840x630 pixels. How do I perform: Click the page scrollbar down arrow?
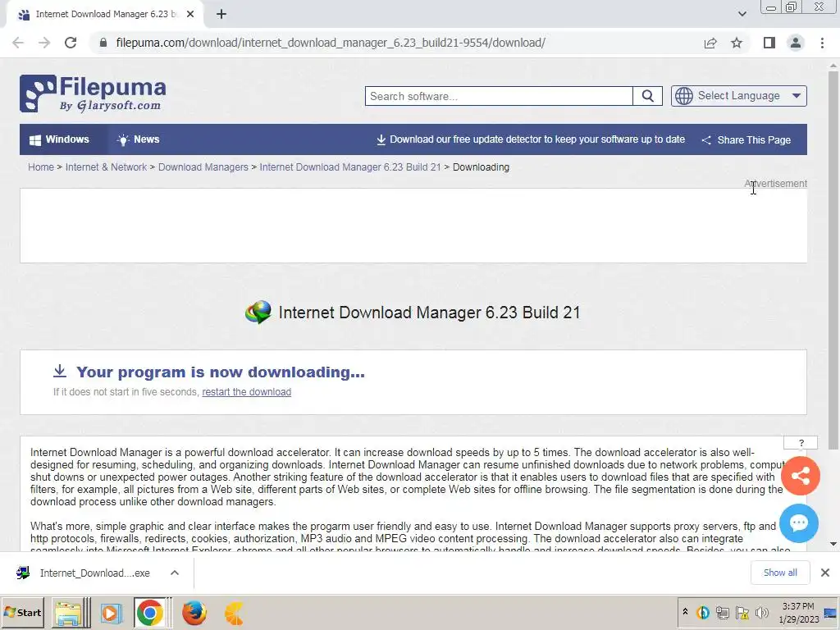coord(833,545)
